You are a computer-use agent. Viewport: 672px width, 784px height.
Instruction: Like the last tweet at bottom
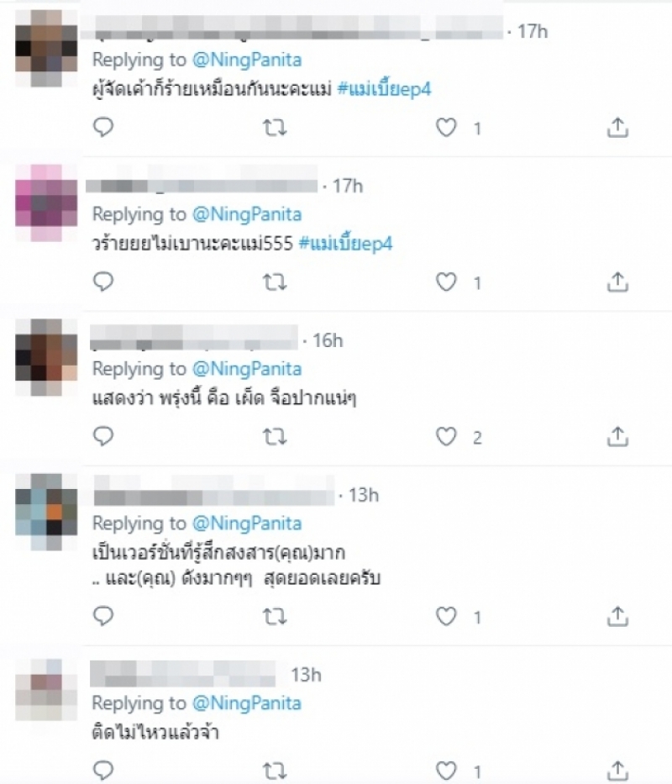(x=446, y=771)
